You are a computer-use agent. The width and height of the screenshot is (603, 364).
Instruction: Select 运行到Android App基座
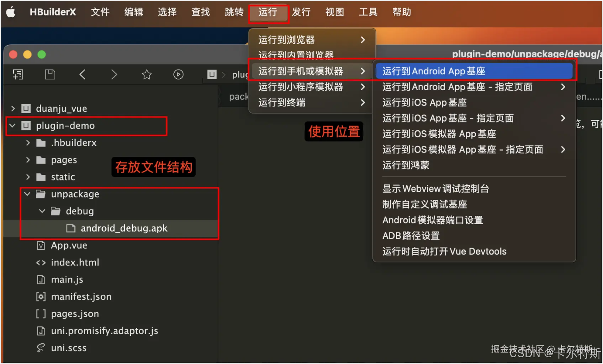coord(474,71)
